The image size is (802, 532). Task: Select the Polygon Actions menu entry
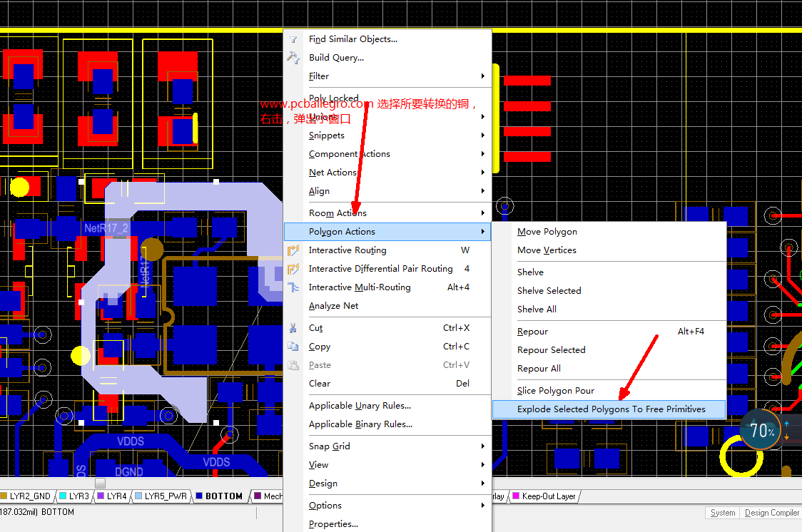coord(387,232)
